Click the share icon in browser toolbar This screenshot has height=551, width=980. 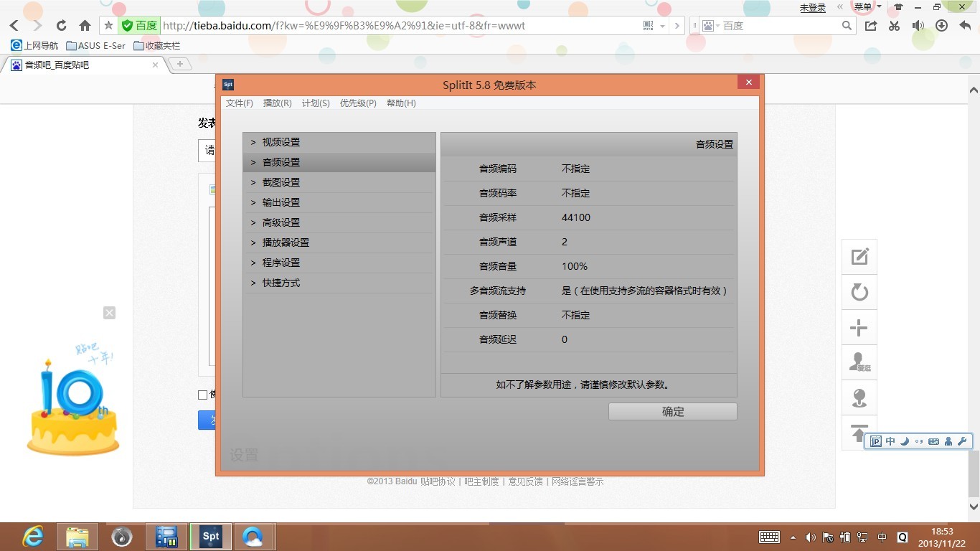pyautogui.click(x=871, y=26)
